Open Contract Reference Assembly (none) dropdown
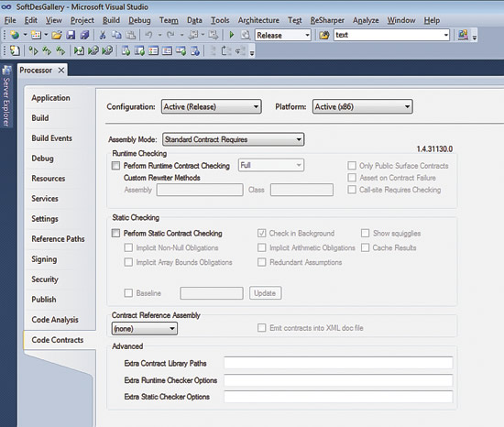The height and width of the screenshot is (427, 504). tap(144, 328)
